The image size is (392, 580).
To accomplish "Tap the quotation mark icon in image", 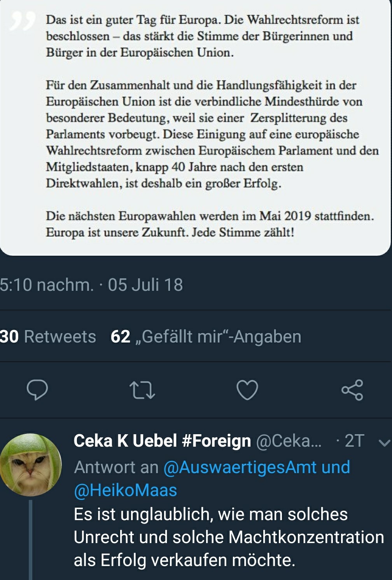I will (x=22, y=21).
